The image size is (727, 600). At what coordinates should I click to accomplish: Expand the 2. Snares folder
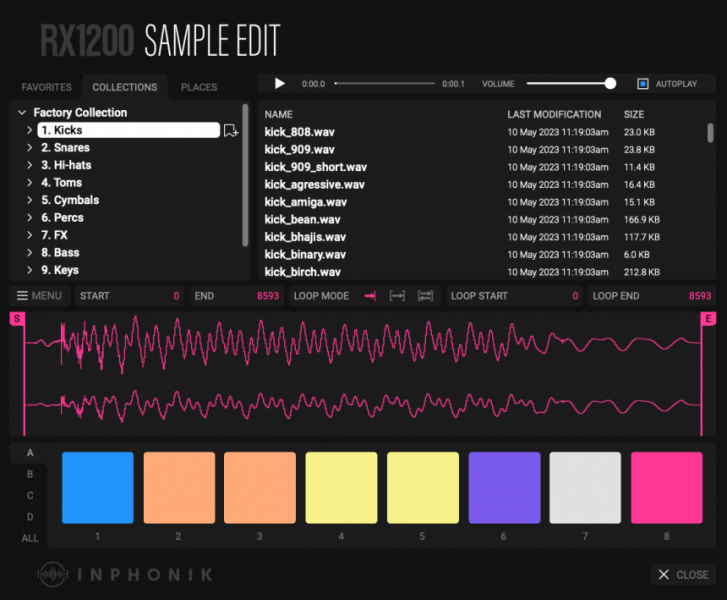[30, 148]
